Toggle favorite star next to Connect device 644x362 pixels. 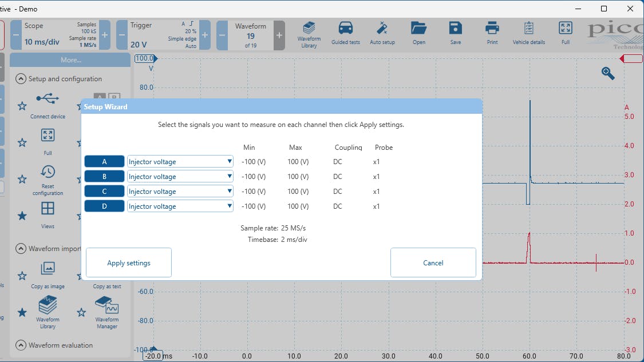pyautogui.click(x=22, y=106)
